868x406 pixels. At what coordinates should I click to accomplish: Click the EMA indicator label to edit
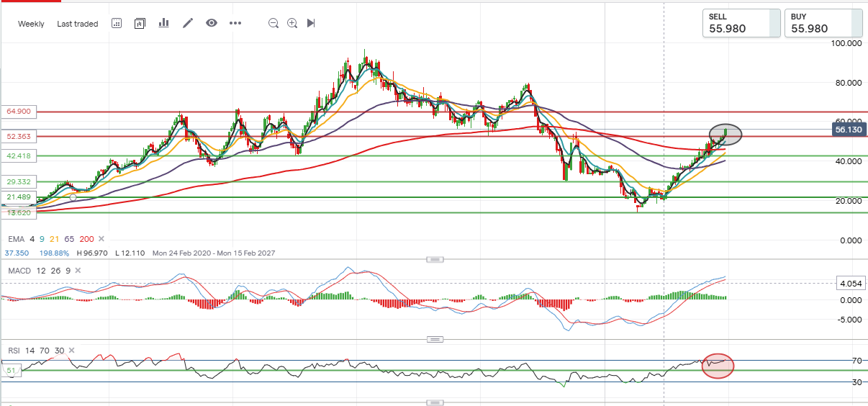[x=16, y=239]
